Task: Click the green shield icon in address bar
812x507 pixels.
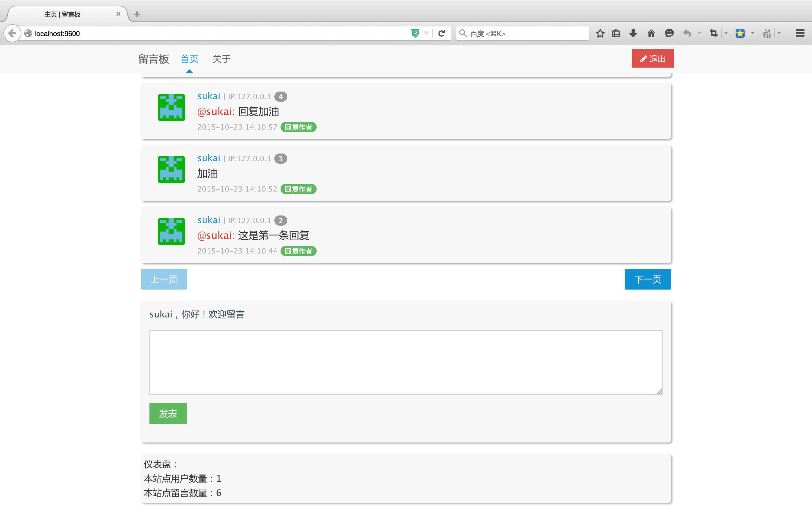Action: [415, 33]
